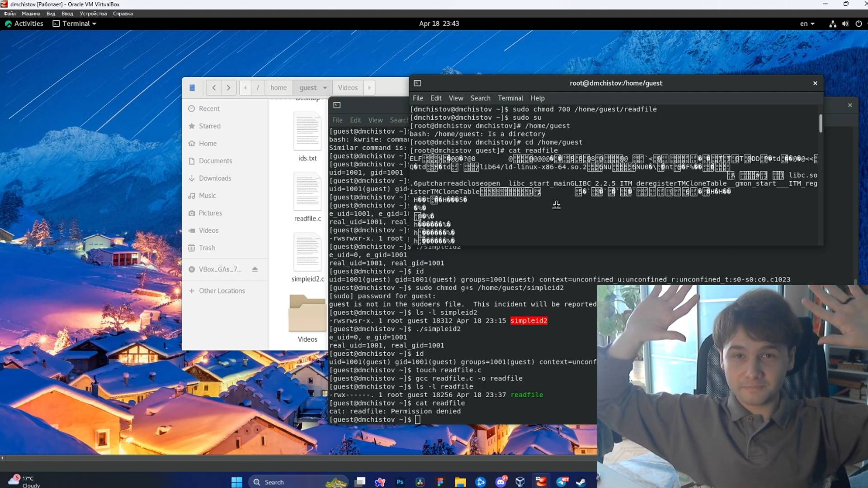
Task: Open the Машина menu in VirtualBox
Action: coord(31,14)
